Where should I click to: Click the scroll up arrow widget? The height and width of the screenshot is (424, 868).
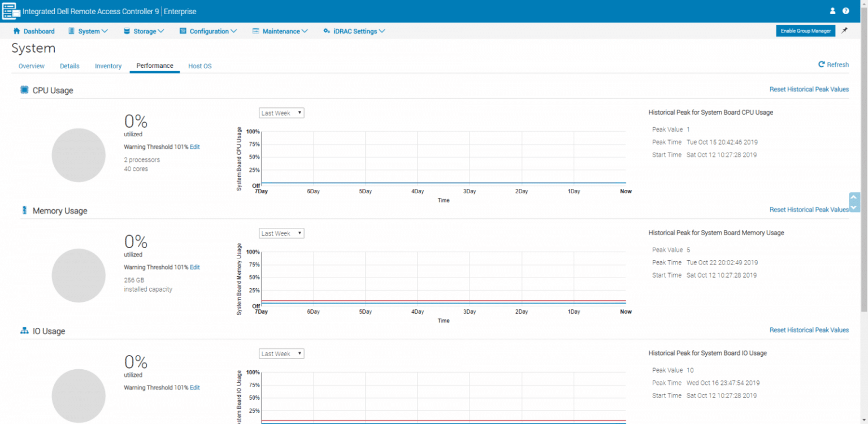854,197
